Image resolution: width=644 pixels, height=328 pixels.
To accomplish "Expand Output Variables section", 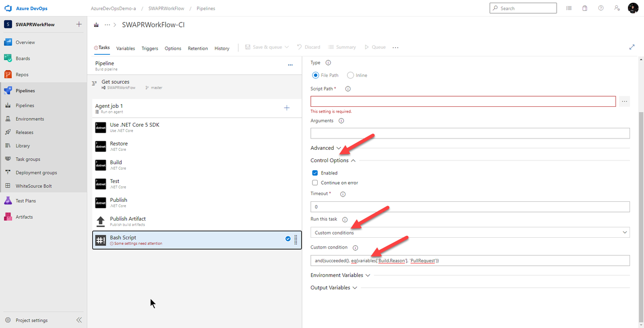I will click(x=334, y=288).
